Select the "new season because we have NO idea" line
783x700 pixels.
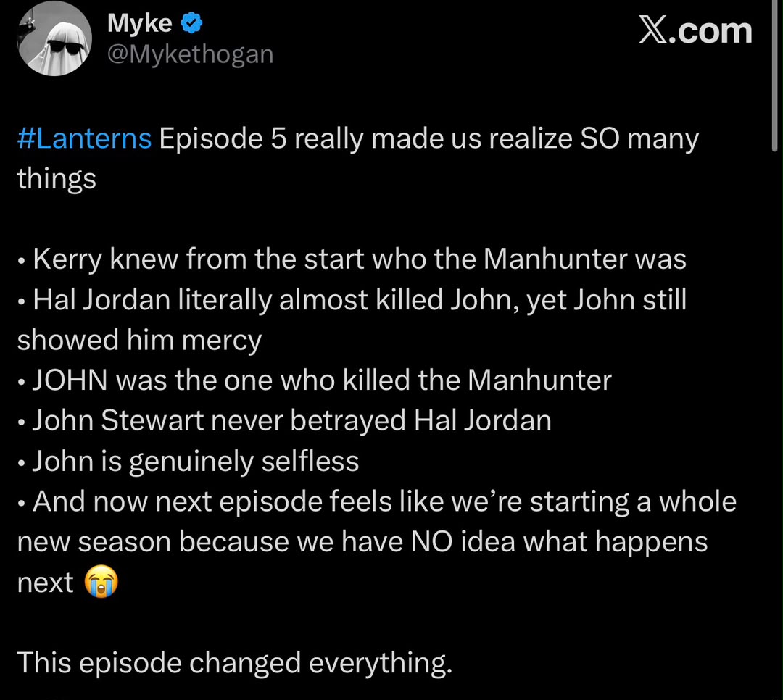coord(362,542)
